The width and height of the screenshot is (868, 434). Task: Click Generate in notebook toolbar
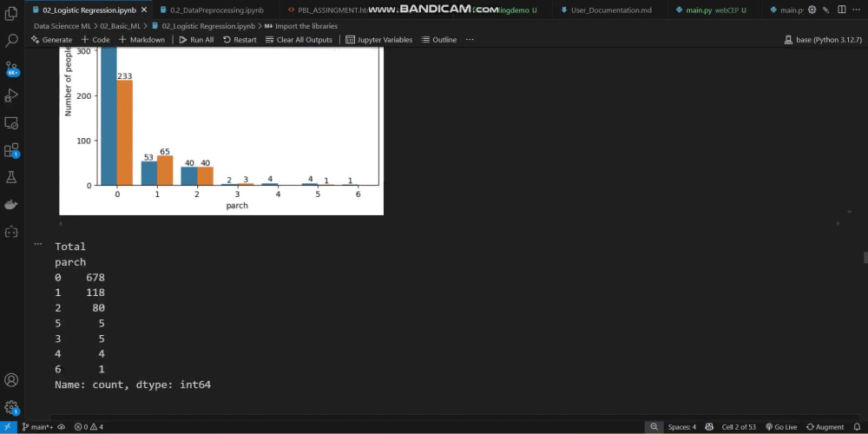pyautogui.click(x=51, y=40)
